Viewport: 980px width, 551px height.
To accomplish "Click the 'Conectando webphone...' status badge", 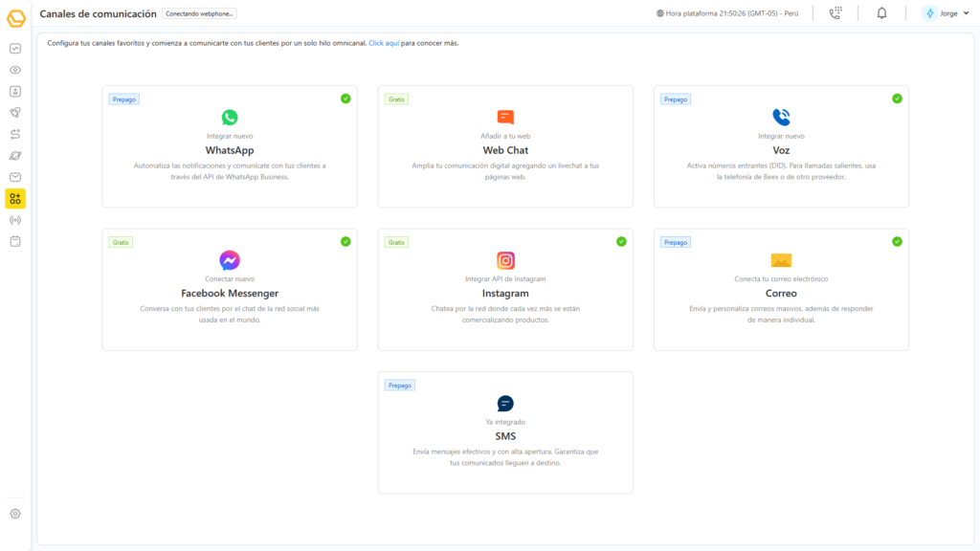I will pyautogui.click(x=199, y=13).
